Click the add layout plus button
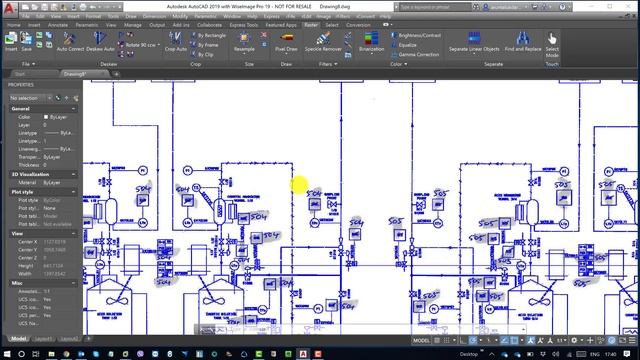This screenshot has width=640, height=360. tap(89, 339)
